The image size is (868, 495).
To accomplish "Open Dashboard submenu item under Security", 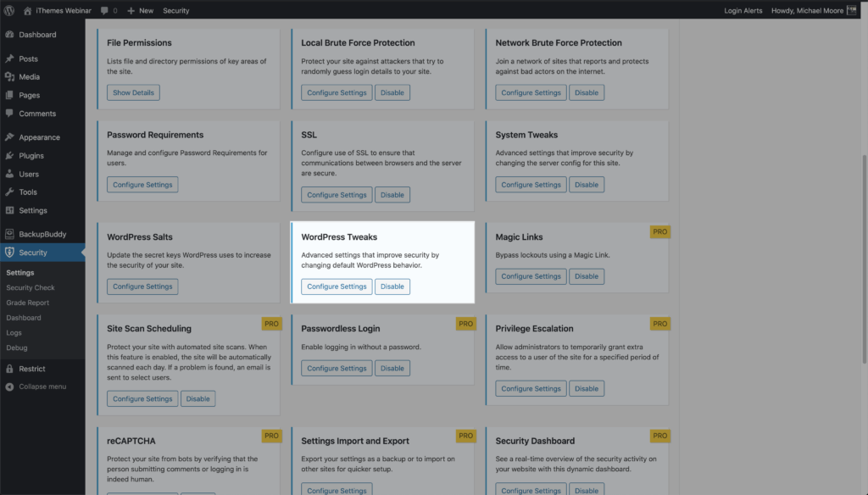I will 23,318.
